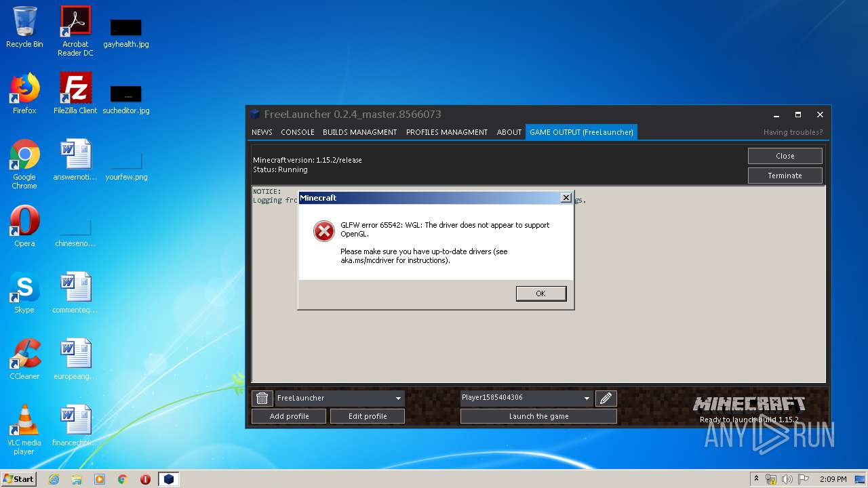This screenshot has width=868, height=488.
Task: Open Windows Media Player from taskbar
Action: pos(100,479)
